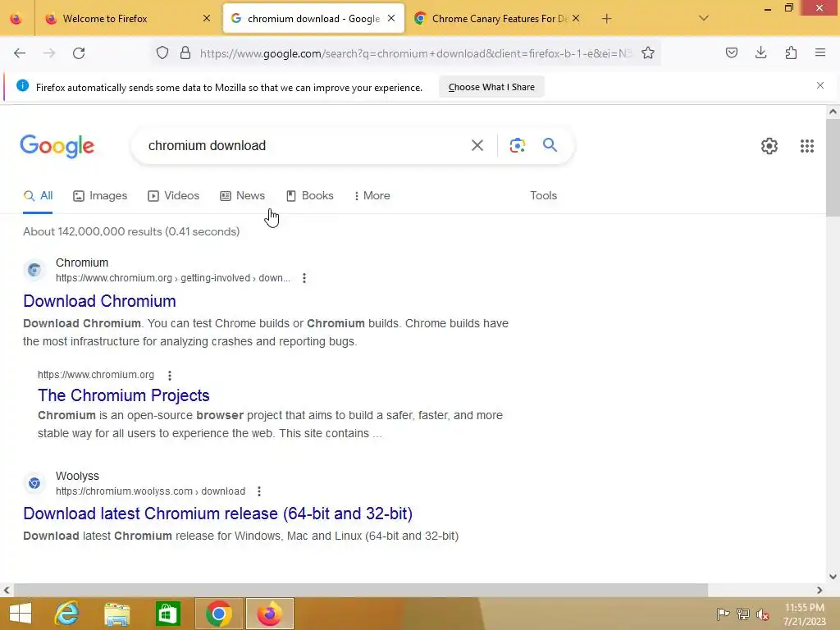The height and width of the screenshot is (630, 840).
Task: Switch to Chrome Canary Features tab
Action: [x=496, y=19]
